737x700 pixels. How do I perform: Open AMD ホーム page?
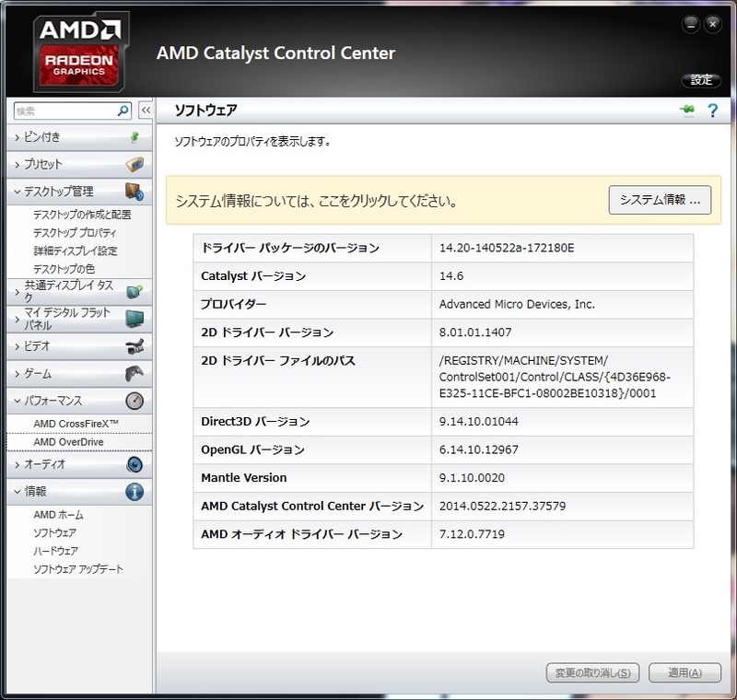[58, 515]
